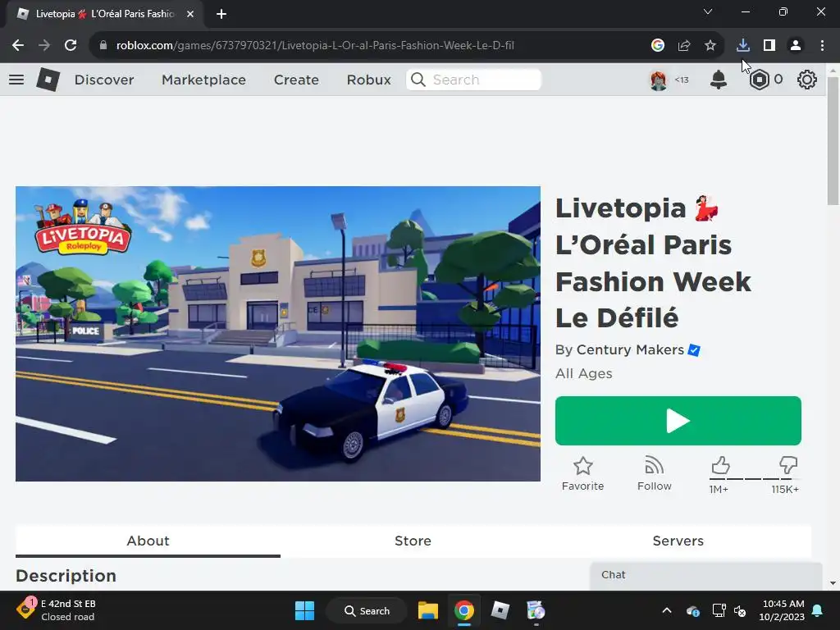Open the Chat panel

click(706, 575)
